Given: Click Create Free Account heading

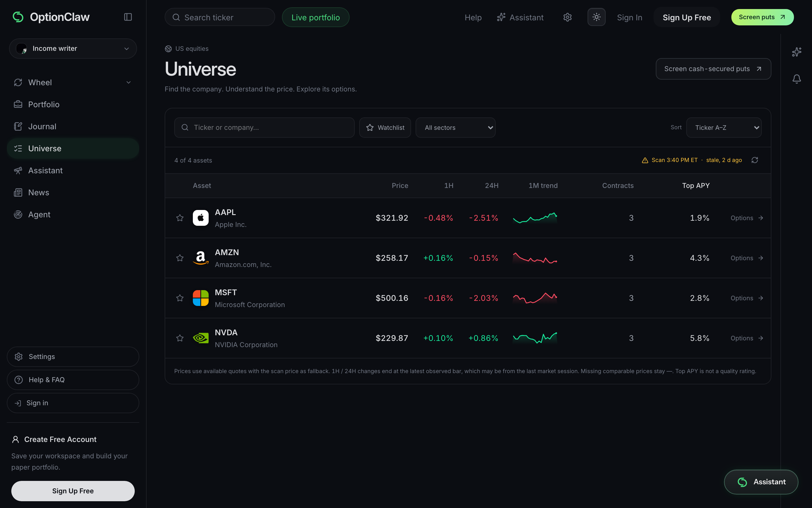Looking at the screenshot, I should point(60,439).
